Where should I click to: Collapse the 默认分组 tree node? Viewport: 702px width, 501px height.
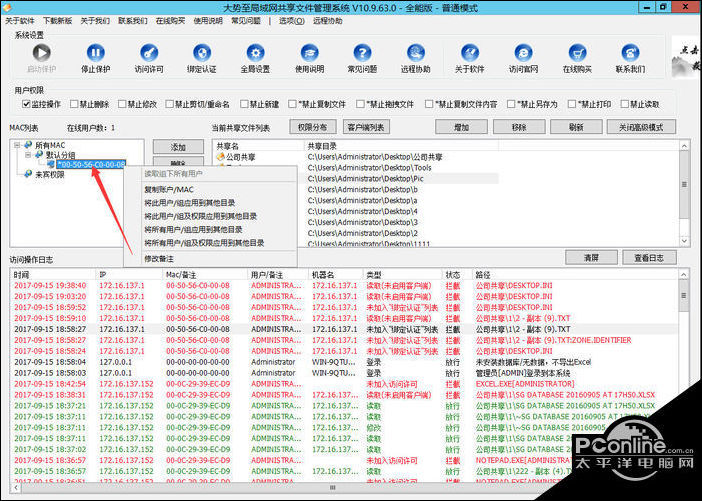click(28, 155)
